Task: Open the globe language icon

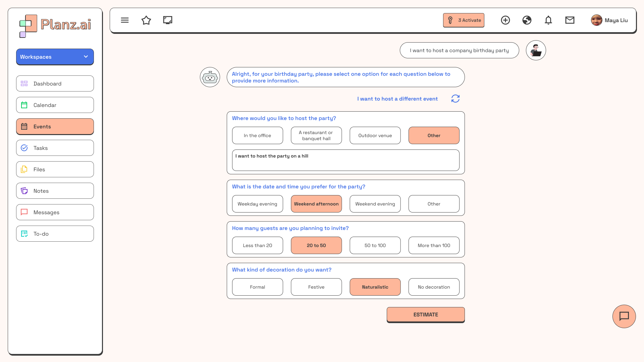Action: click(x=527, y=20)
